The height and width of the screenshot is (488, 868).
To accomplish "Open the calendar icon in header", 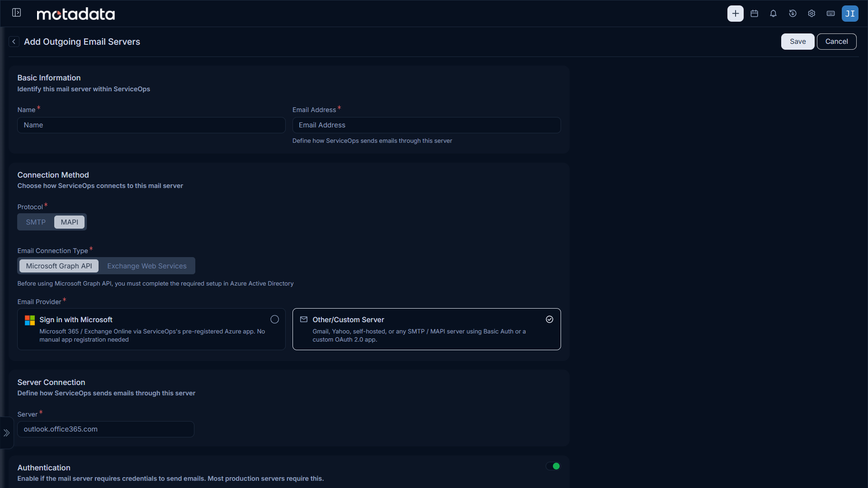I will click(x=754, y=14).
